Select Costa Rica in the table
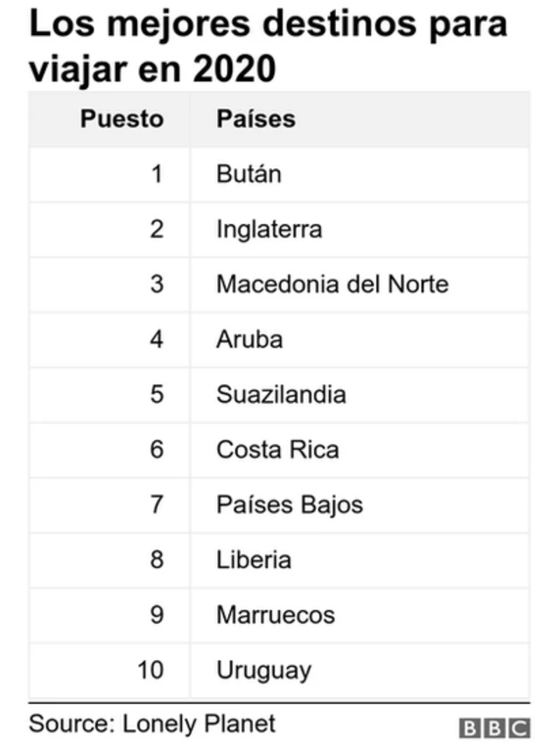 (277, 449)
